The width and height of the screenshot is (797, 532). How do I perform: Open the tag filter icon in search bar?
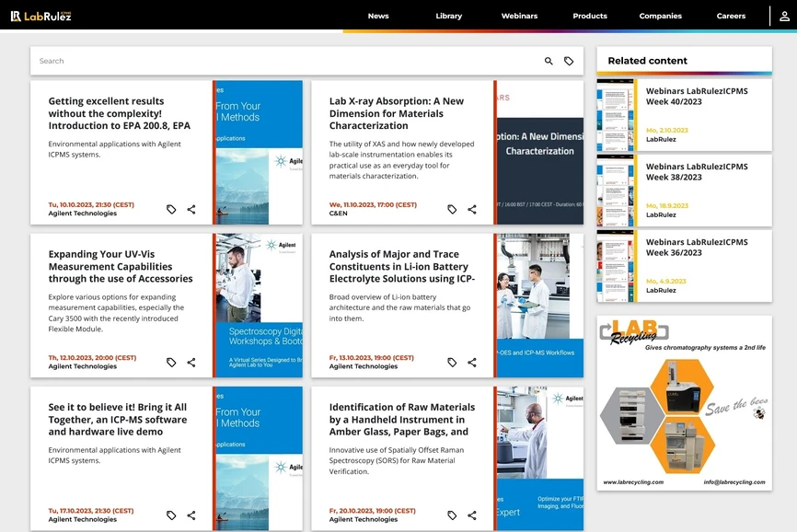pyautogui.click(x=569, y=61)
